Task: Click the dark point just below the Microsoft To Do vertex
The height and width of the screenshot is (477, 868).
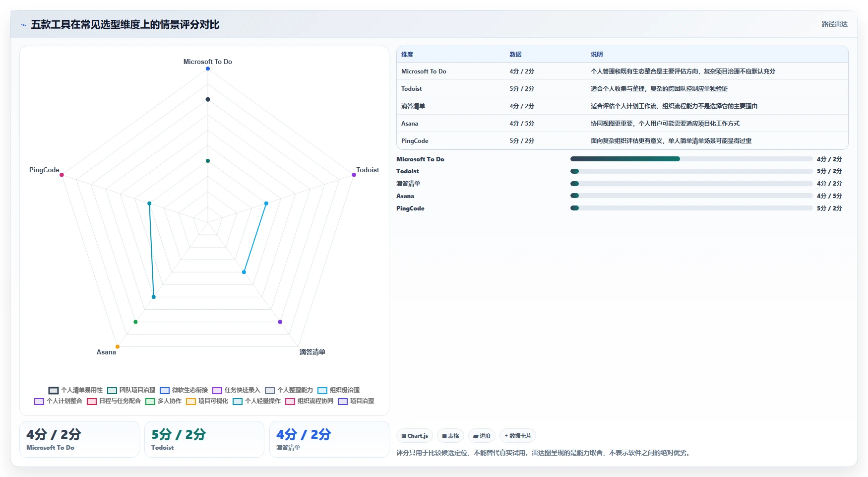Action: pyautogui.click(x=208, y=99)
